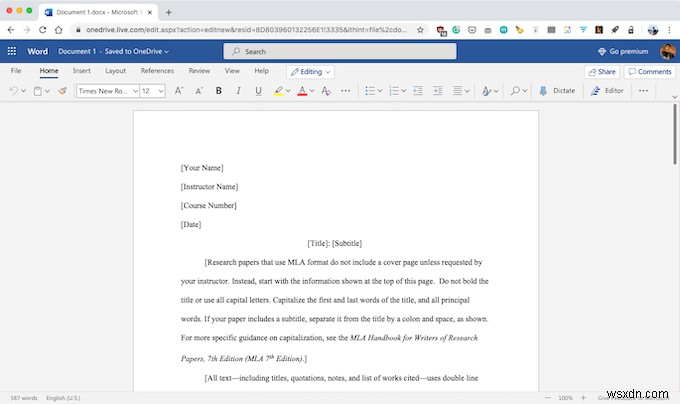This screenshot has width=680, height=404.
Task: Open the Document 1 saved status dropdown
Action: [114, 51]
